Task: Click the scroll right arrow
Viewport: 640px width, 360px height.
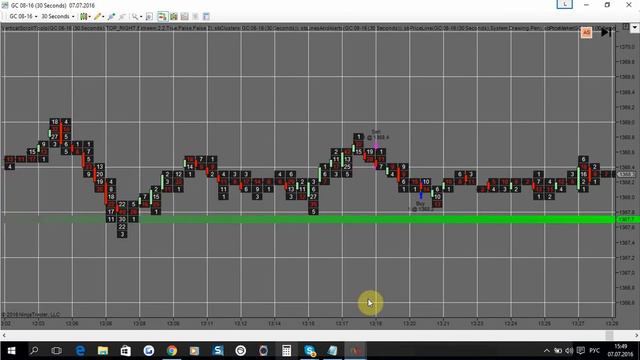Action: (x=636, y=335)
